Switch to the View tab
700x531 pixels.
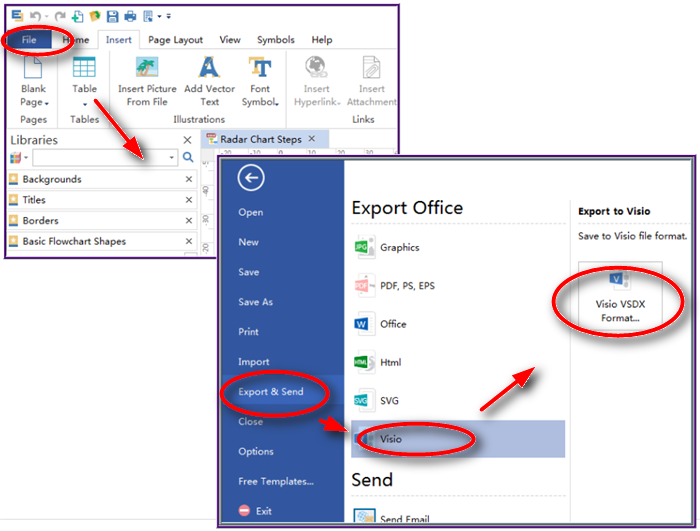coord(230,40)
